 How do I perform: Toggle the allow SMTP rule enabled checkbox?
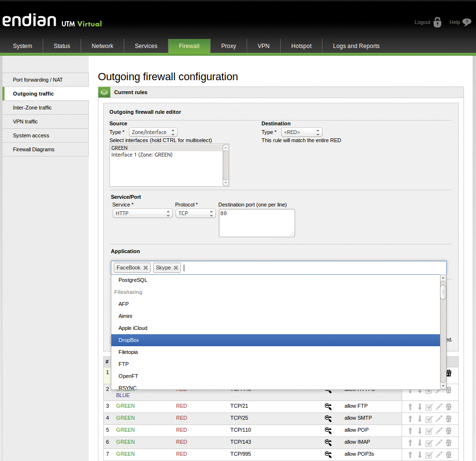click(x=429, y=419)
